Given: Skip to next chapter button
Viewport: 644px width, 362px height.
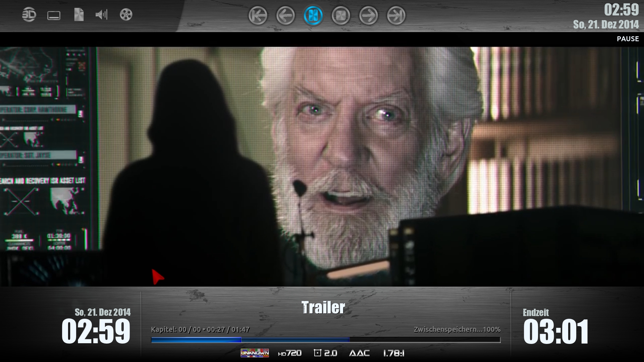Looking at the screenshot, I should pos(396,15).
